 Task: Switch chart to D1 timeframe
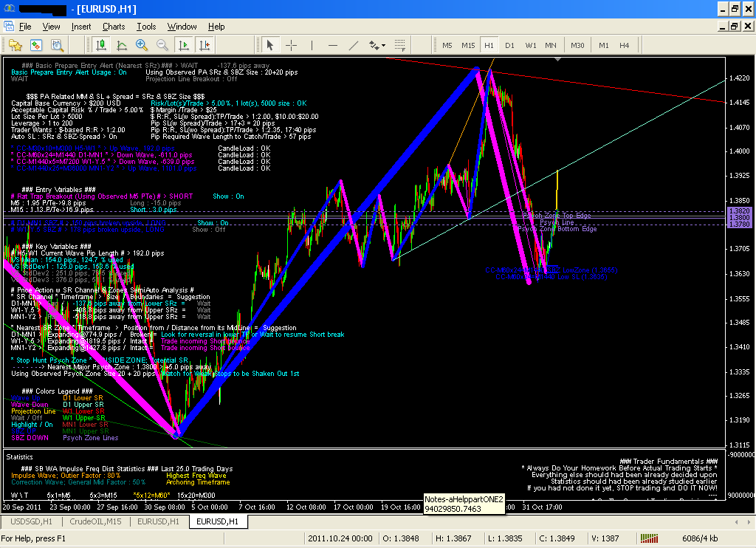click(x=509, y=45)
